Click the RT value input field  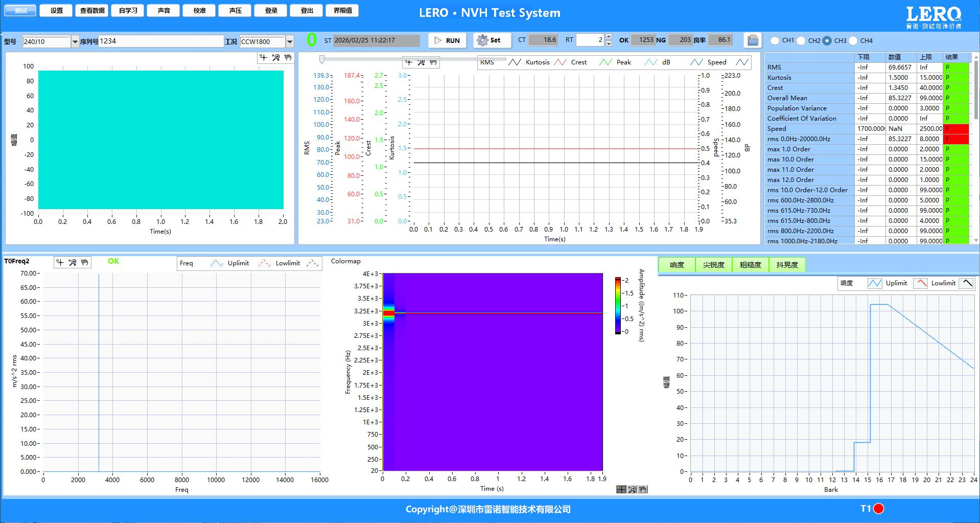coord(590,40)
